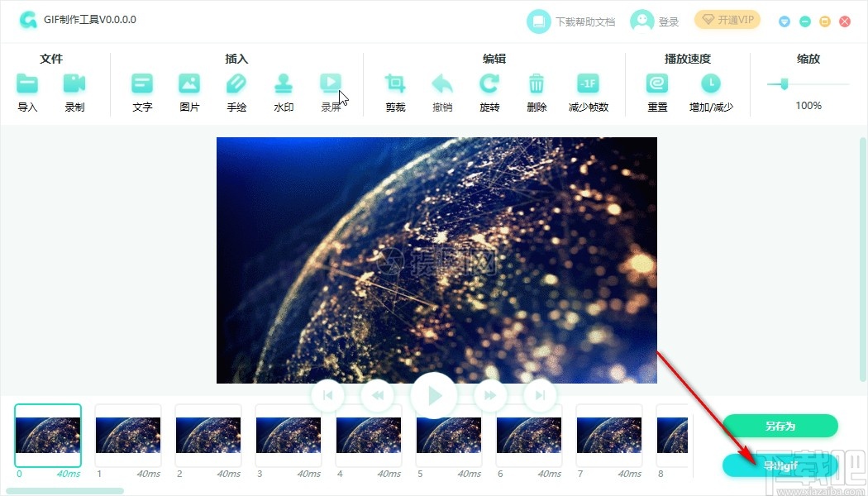Open the 录屏 screen recording tool

[x=331, y=83]
